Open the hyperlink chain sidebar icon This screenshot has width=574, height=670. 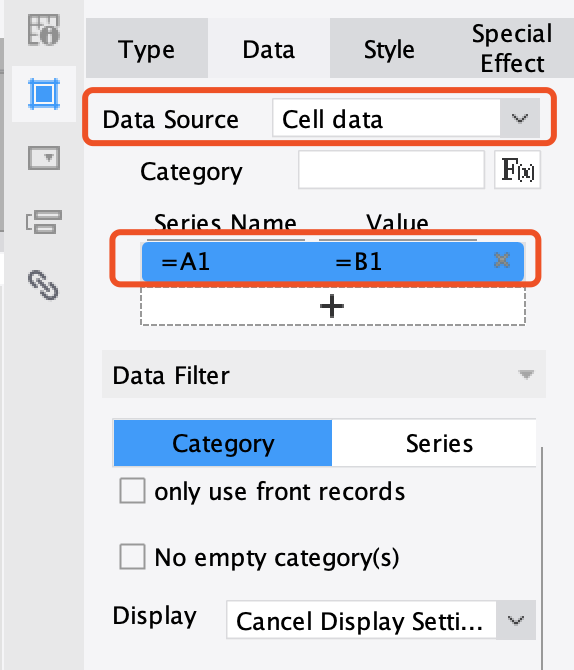(44, 285)
